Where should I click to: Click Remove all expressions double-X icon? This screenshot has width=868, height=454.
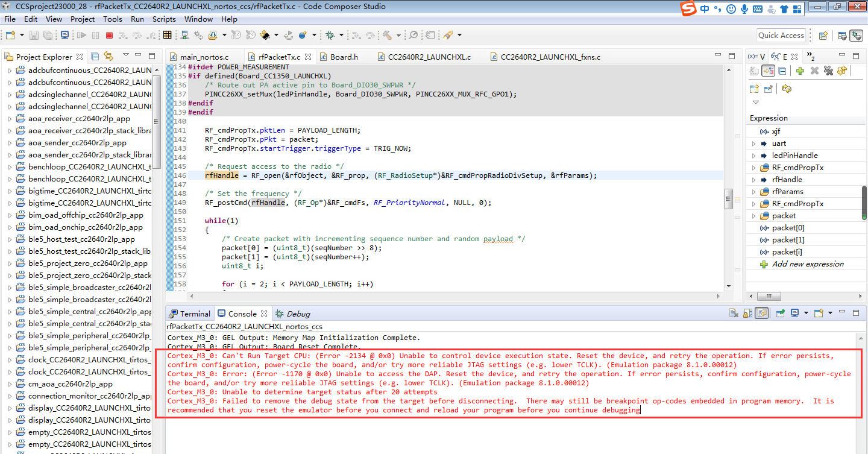[828, 71]
